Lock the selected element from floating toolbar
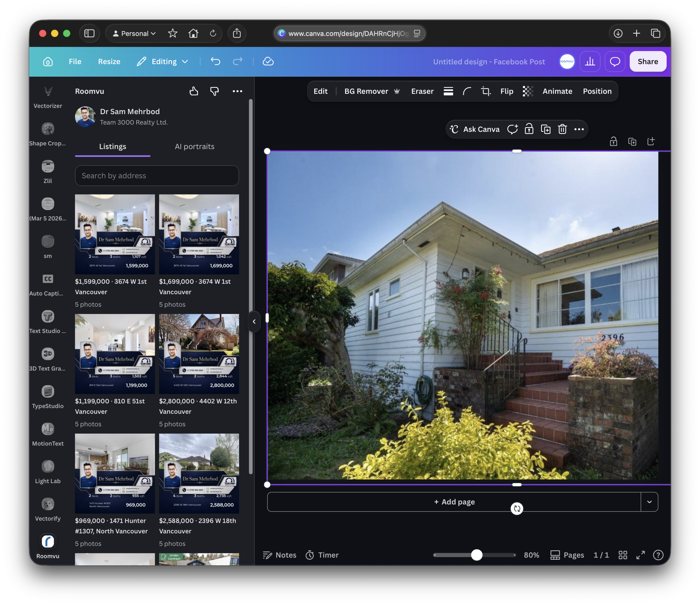Viewport: 700px width, 604px height. [x=529, y=129]
